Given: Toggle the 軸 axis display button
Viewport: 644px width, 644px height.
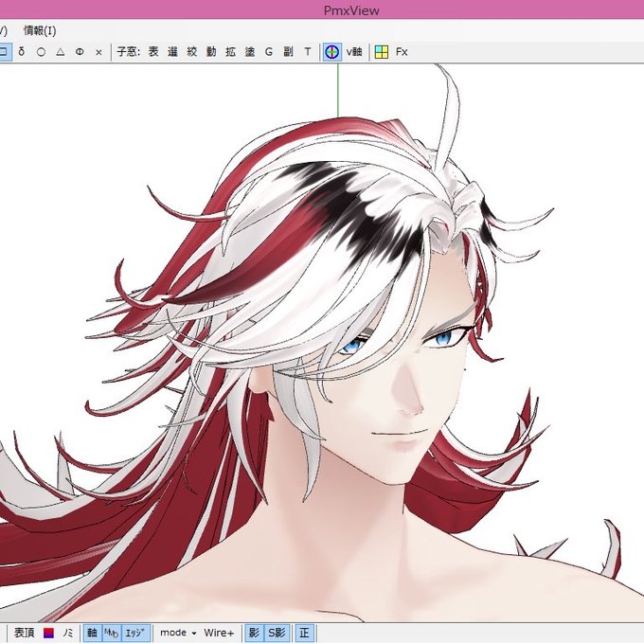Looking at the screenshot, I should coord(93,633).
